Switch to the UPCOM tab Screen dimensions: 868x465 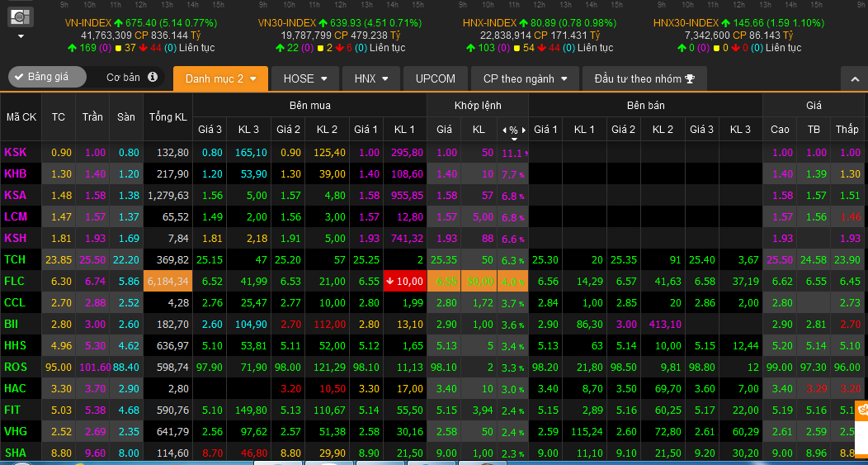point(436,78)
